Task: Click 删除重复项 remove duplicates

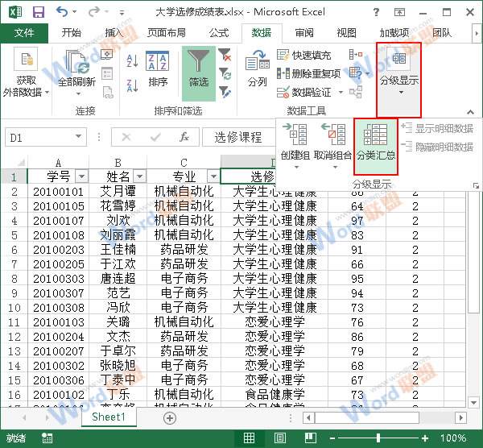Action: click(309, 73)
